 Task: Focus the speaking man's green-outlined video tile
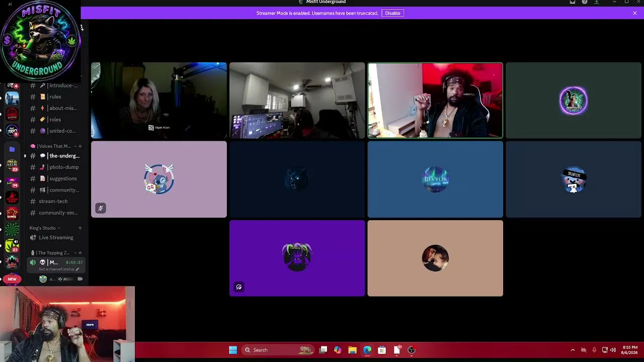[435, 100]
